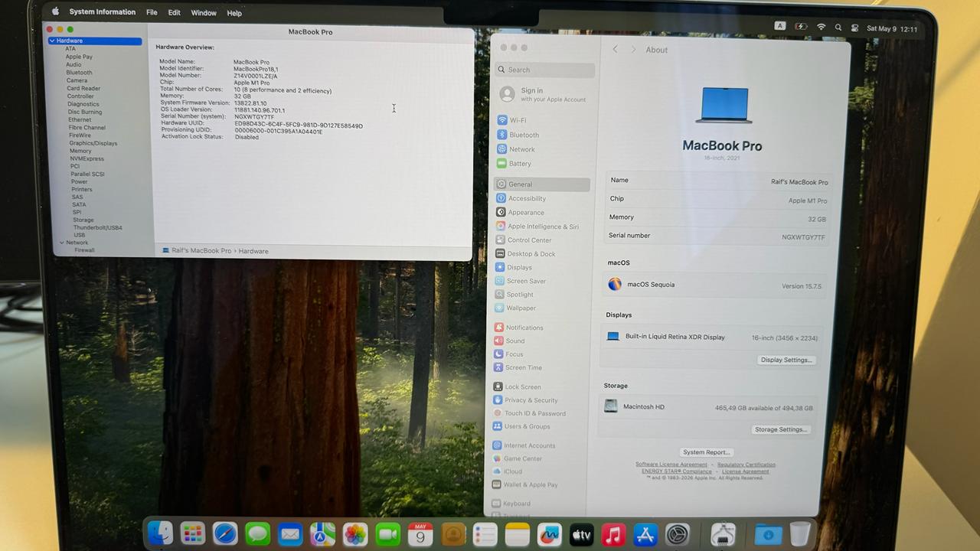This screenshot has height=551, width=980.
Task: Click the Storage Settings button
Action: coord(781,429)
